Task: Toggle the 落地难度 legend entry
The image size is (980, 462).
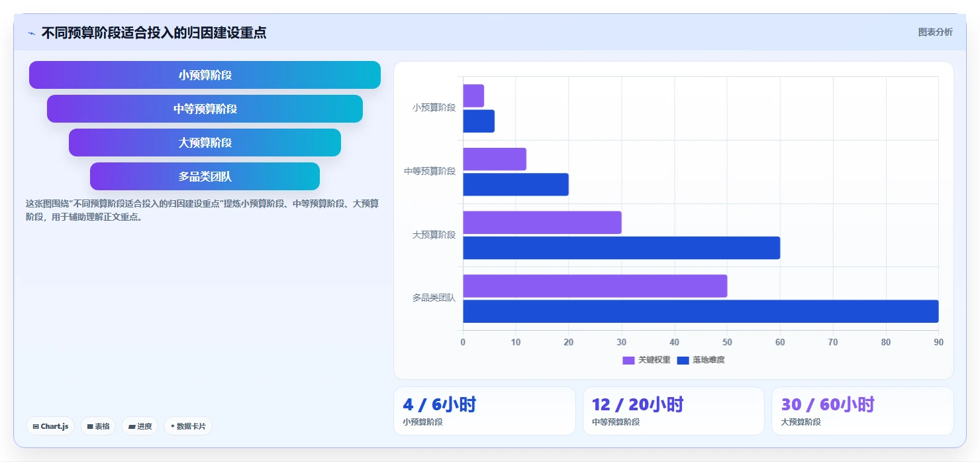Action: click(701, 360)
